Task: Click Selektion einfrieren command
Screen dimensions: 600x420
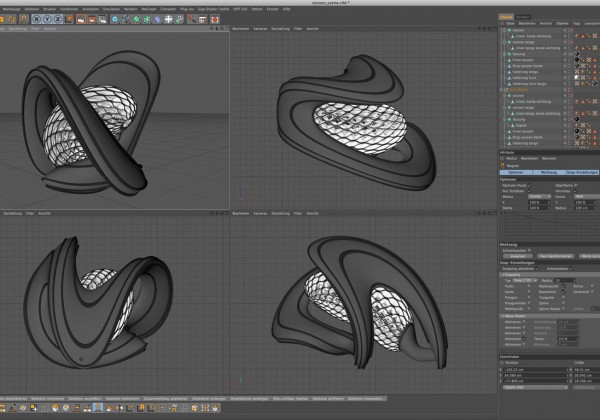Action: [328, 399]
